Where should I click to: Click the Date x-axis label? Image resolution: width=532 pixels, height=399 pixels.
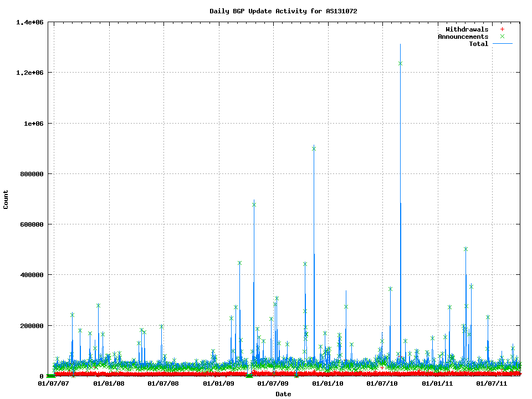coord(283,394)
